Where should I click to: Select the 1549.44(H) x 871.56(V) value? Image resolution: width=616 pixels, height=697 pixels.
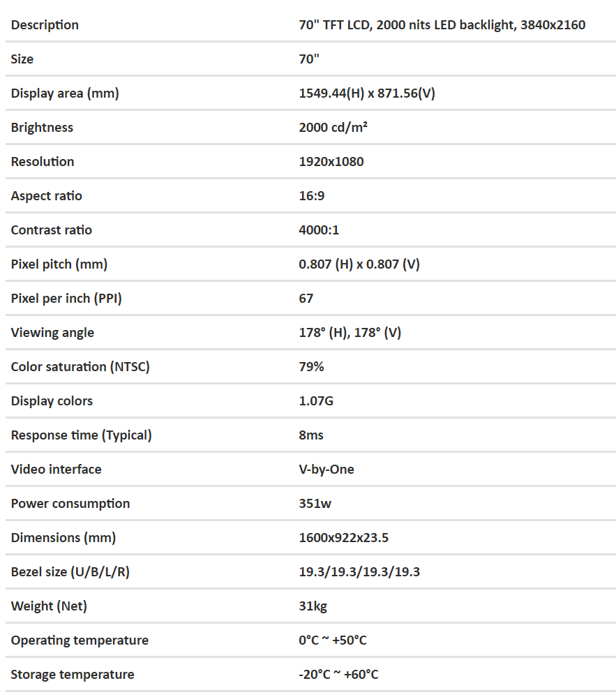click(367, 93)
